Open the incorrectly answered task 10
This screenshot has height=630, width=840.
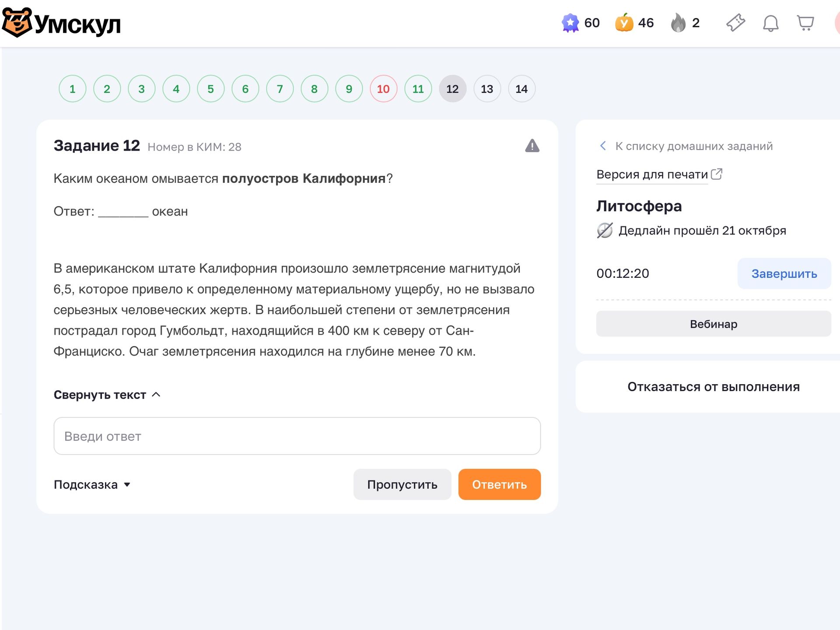point(384,89)
